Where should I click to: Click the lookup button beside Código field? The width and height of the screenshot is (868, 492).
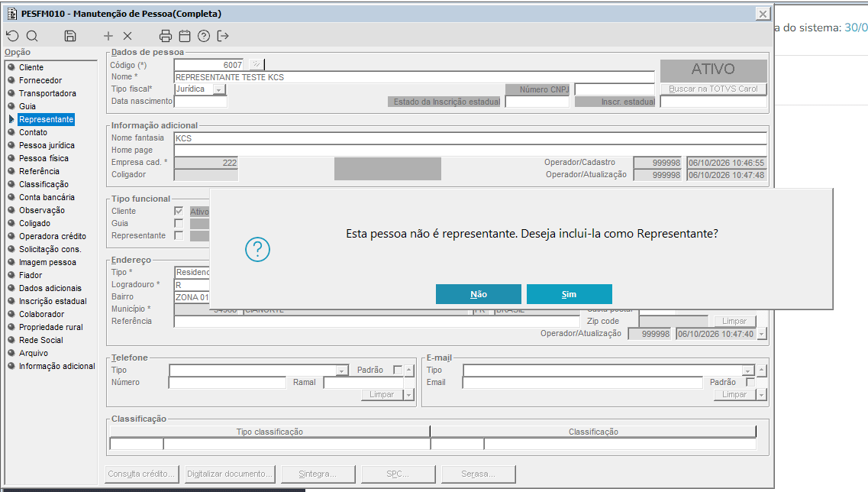click(257, 65)
